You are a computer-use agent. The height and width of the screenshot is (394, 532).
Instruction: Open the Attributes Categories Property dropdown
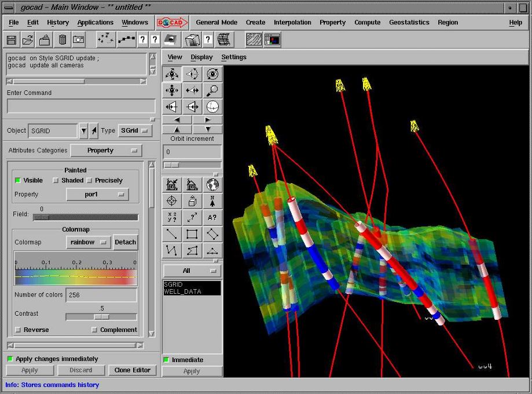[106, 151]
